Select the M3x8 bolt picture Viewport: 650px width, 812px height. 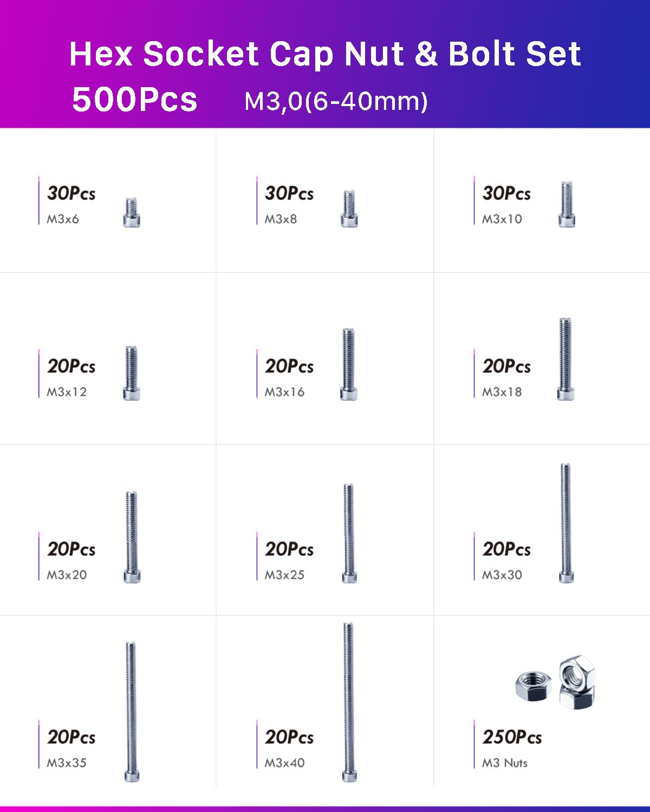[349, 208]
